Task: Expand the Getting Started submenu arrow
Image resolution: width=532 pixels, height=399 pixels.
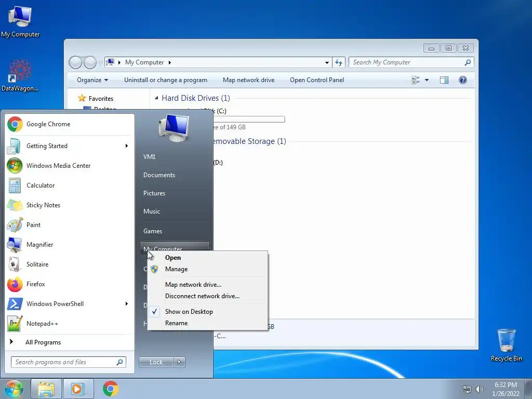Action: point(127,146)
